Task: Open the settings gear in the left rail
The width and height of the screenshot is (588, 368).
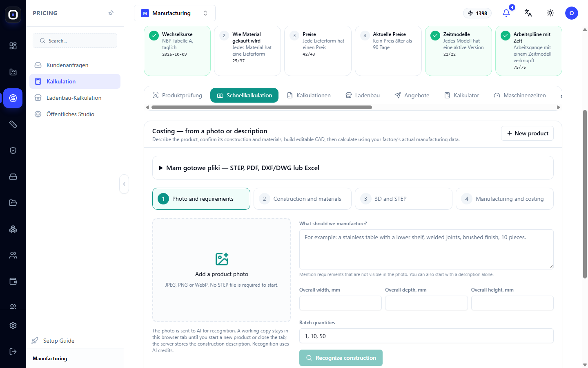Action: pos(13,325)
